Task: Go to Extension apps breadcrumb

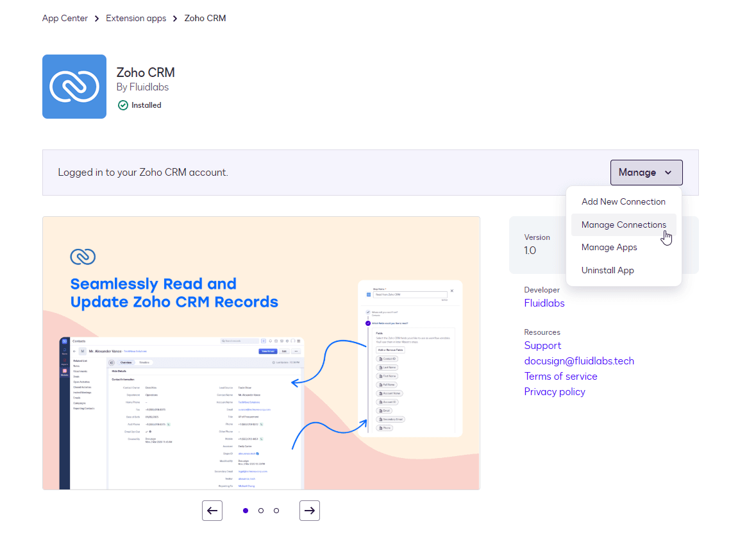Action: pos(136,18)
